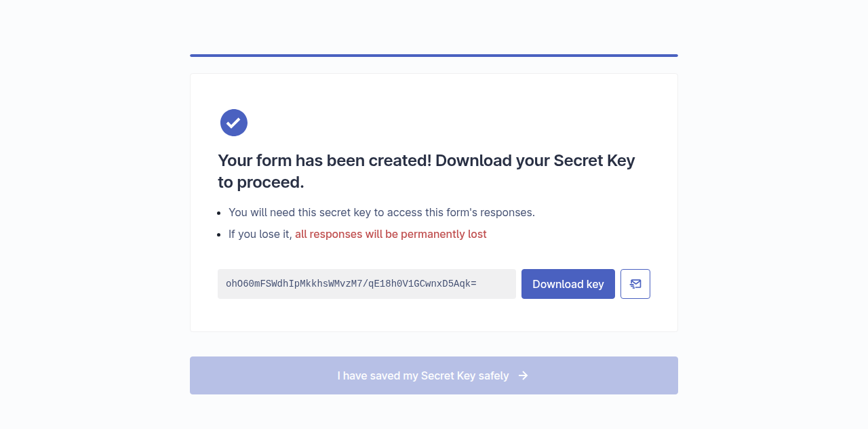Click the arrow icon on the saved-key button

[x=523, y=375]
